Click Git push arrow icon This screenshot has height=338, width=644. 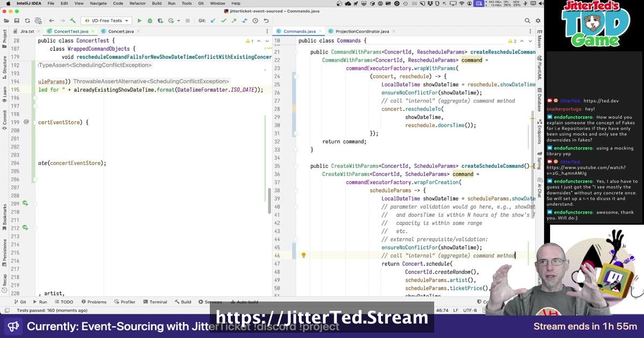click(235, 21)
